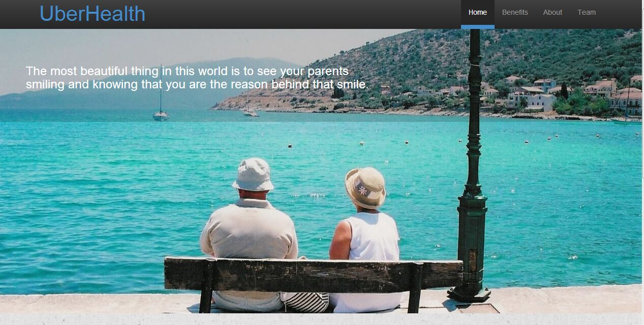
Task: Click the wooden bench backrest
Action: (x=313, y=275)
